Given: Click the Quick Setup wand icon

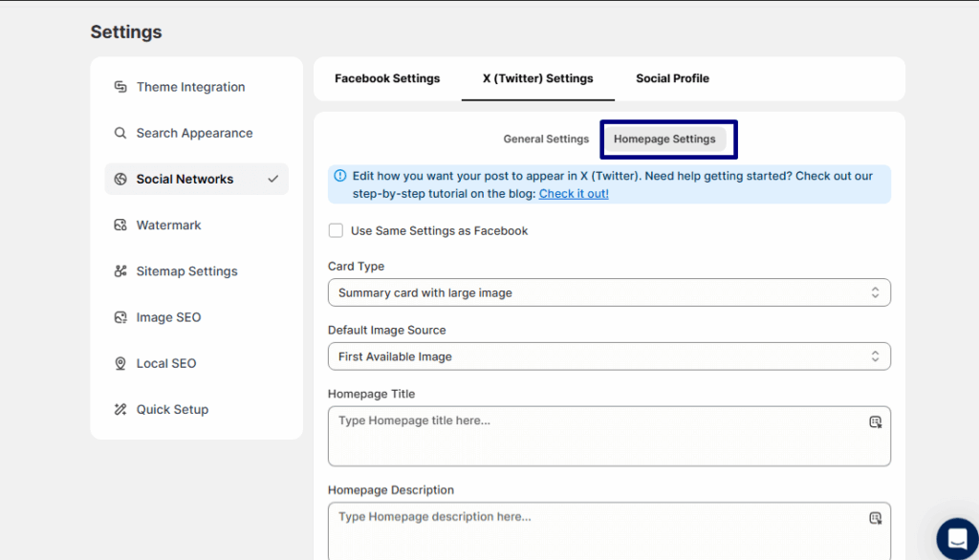Looking at the screenshot, I should click(x=120, y=410).
